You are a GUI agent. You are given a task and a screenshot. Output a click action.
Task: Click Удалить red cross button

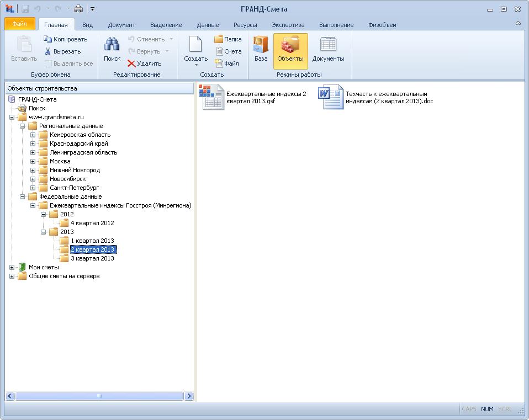144,63
